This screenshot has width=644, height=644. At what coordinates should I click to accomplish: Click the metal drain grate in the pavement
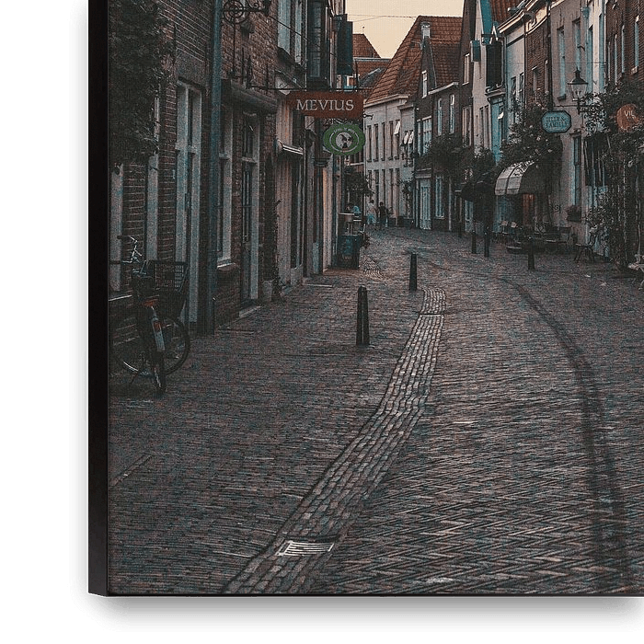coord(306,547)
